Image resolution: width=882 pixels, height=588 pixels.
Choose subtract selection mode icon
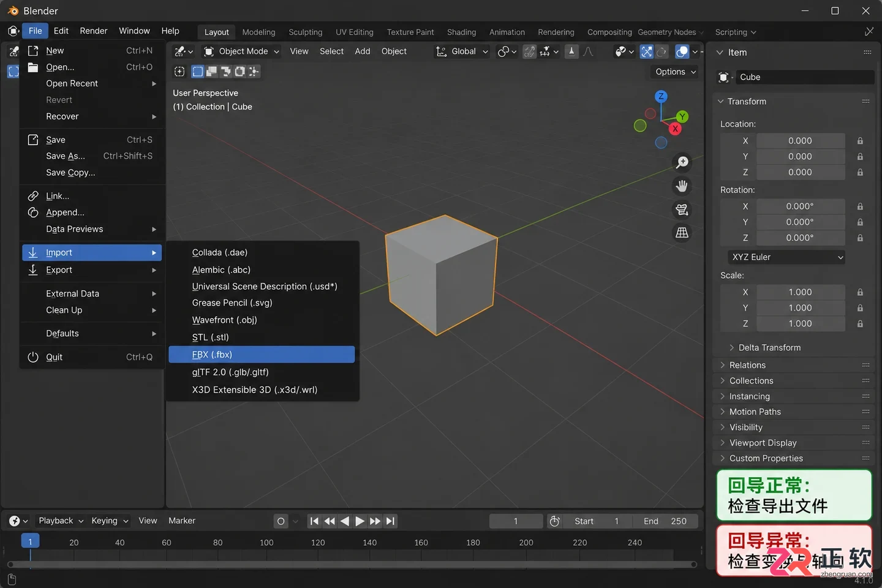225,72
